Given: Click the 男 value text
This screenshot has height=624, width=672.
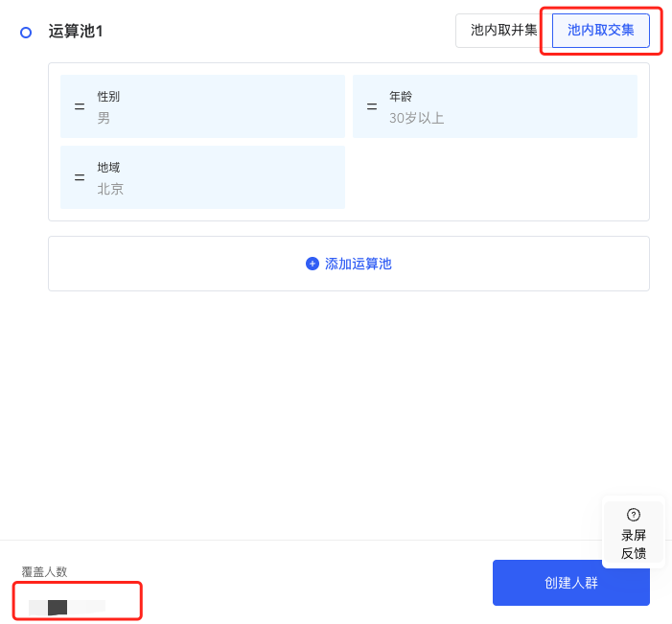Looking at the screenshot, I should 104,118.
